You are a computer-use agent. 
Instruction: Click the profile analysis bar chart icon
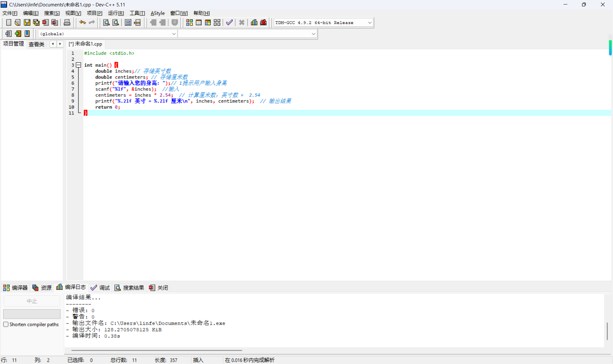pos(254,22)
